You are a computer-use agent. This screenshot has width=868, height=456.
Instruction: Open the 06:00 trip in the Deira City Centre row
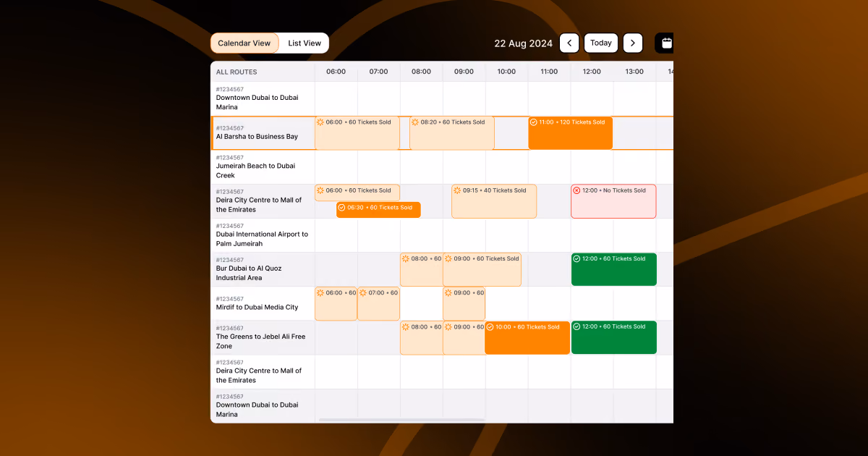pos(357,193)
